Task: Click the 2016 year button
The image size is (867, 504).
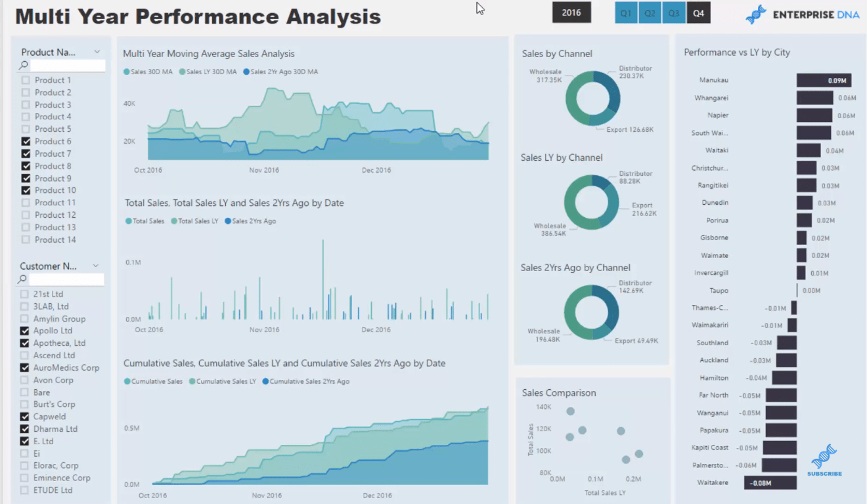Action: click(571, 12)
